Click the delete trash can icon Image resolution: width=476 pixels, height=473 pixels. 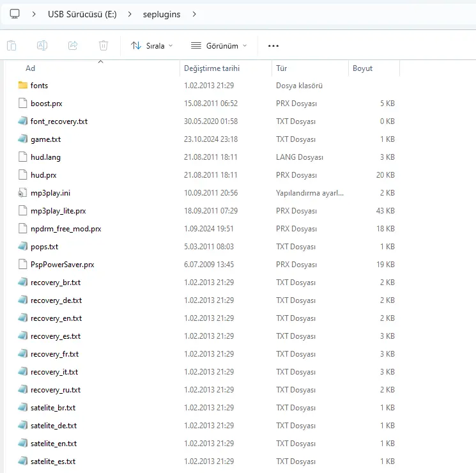click(104, 45)
